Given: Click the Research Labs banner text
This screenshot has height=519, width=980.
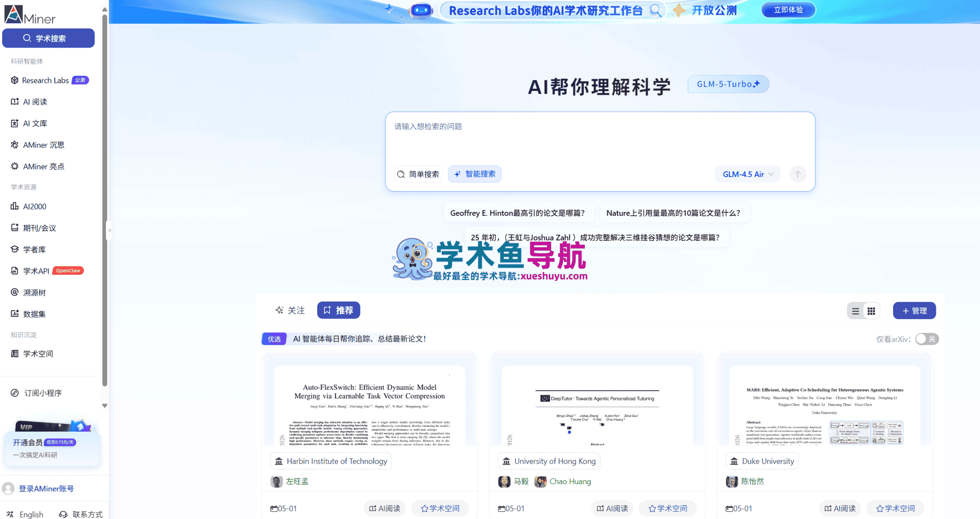Looking at the screenshot, I should pos(546,10).
